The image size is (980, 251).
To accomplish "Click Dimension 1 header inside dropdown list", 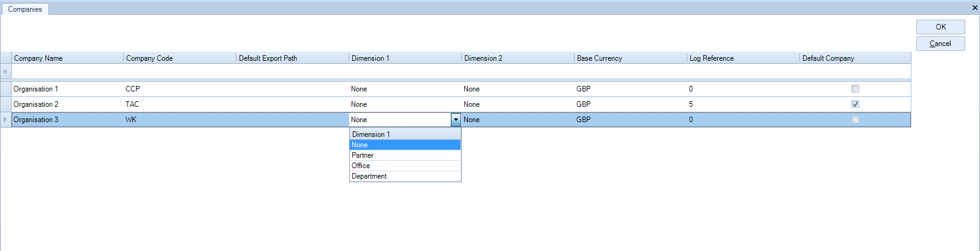I will 405,134.
